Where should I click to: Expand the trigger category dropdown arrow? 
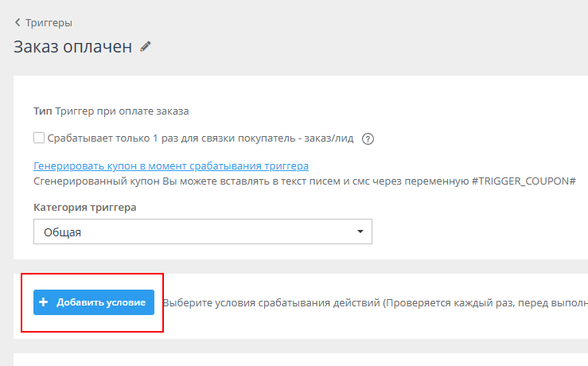(360, 232)
